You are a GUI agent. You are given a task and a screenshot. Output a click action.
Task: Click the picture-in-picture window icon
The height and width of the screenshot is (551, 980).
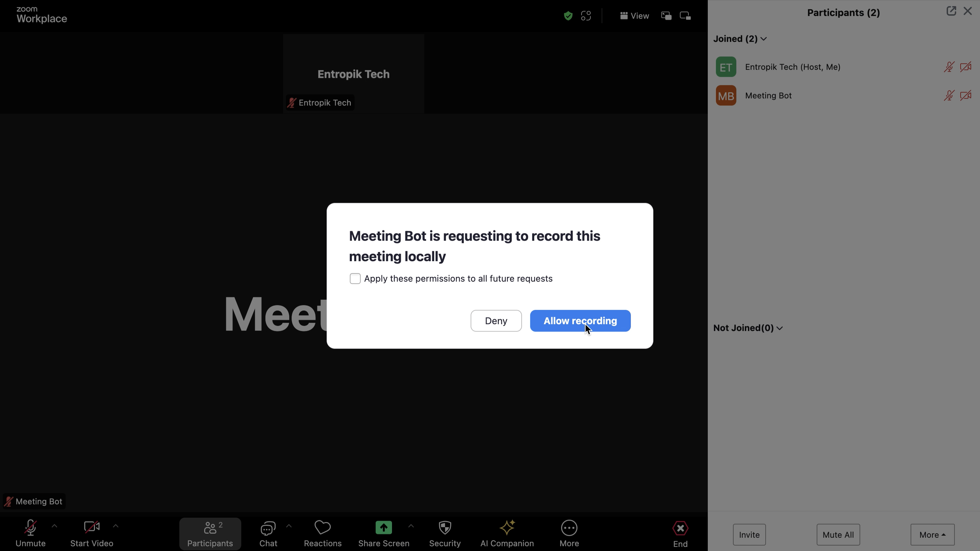(666, 16)
